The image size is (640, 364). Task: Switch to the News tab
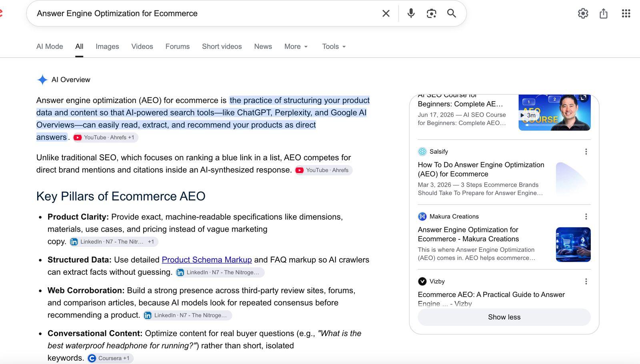pos(263,46)
